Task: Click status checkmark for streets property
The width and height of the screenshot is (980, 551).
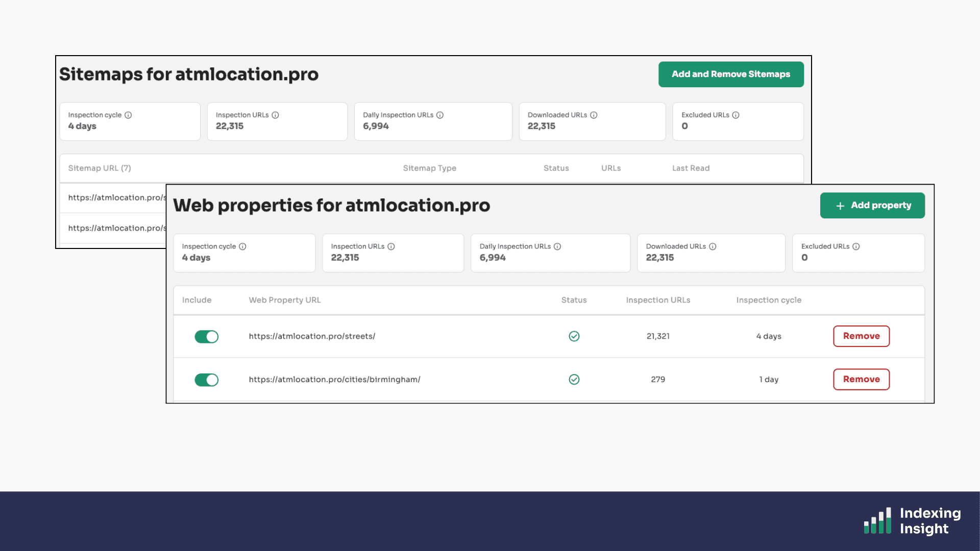Action: click(x=574, y=336)
